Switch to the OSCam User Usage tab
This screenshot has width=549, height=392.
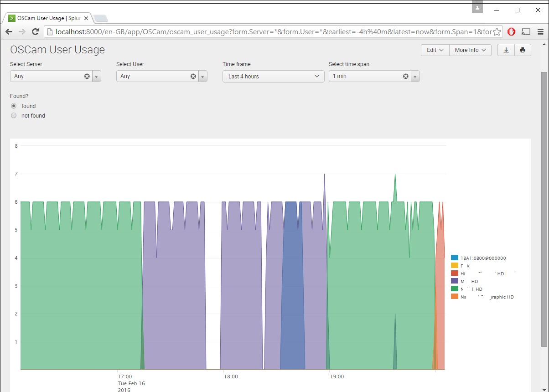click(x=48, y=18)
